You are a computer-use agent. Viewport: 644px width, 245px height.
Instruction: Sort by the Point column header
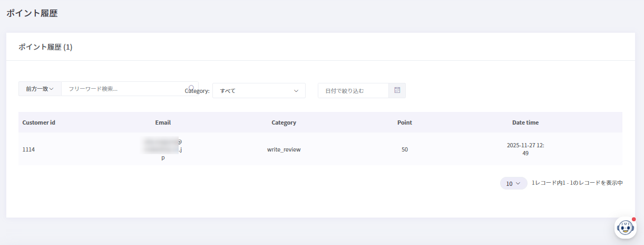click(404, 123)
